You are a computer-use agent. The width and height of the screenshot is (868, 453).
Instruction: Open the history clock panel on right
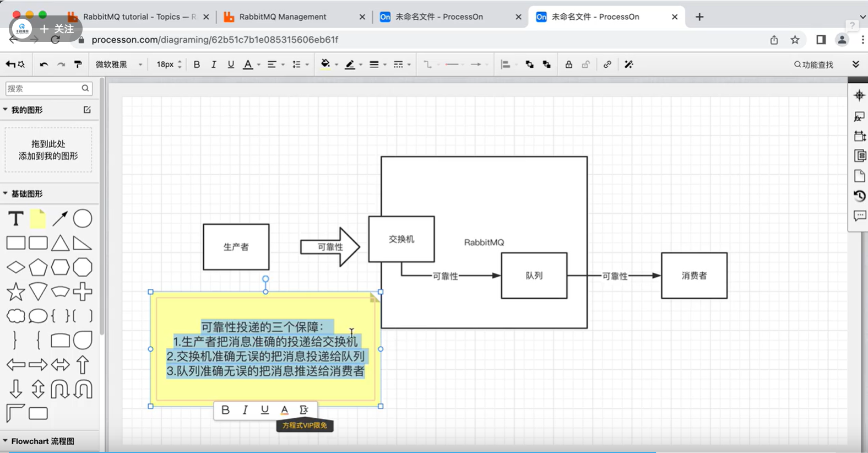coord(859,196)
